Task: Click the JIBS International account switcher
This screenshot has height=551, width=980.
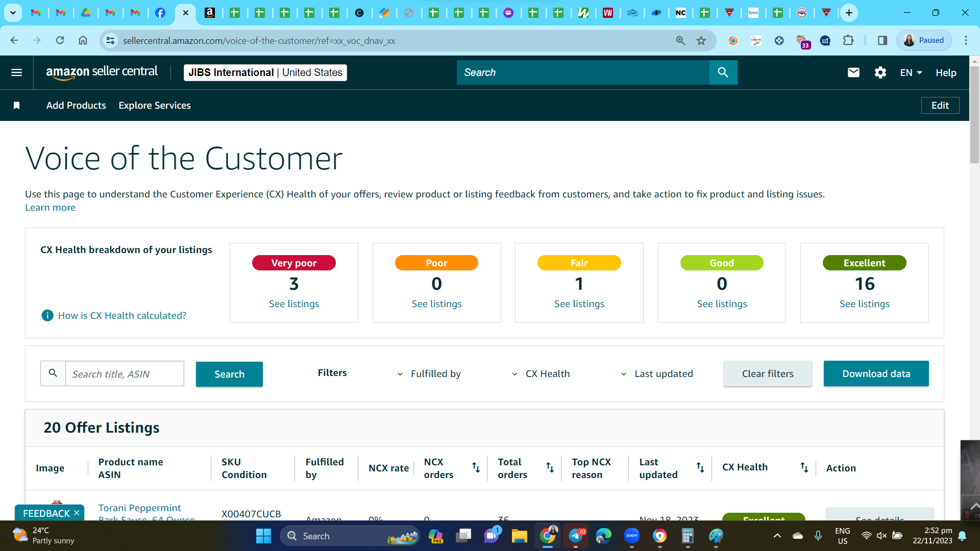Action: tap(265, 72)
